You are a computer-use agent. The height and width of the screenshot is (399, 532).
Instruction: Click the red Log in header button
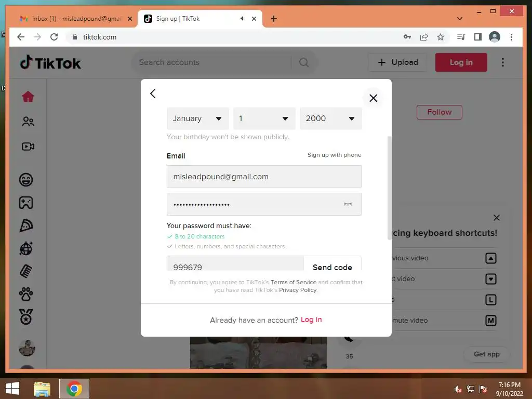(x=461, y=62)
